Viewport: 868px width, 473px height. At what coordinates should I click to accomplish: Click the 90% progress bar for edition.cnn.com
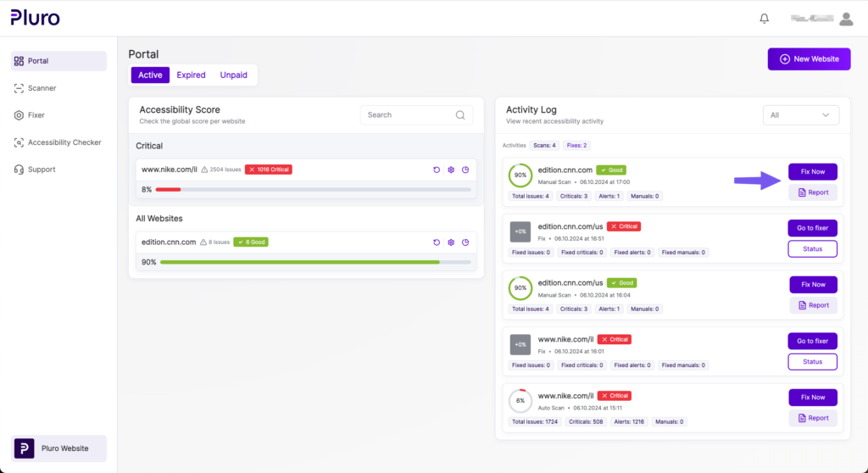(x=314, y=263)
